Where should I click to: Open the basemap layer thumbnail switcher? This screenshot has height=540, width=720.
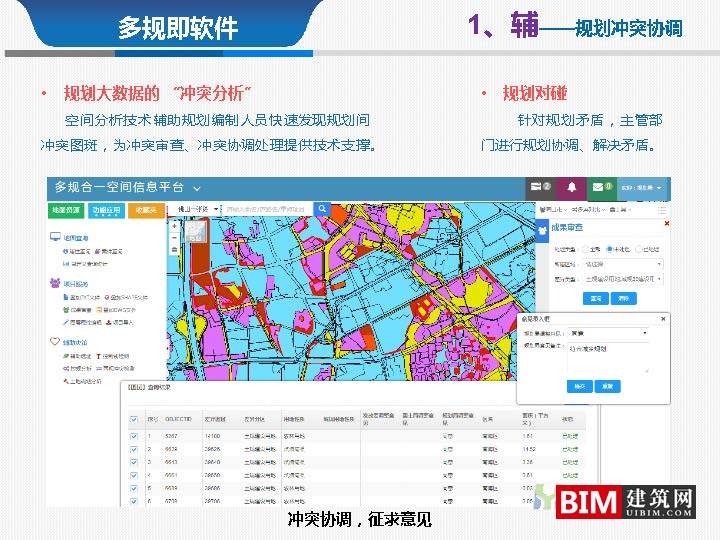(x=196, y=231)
